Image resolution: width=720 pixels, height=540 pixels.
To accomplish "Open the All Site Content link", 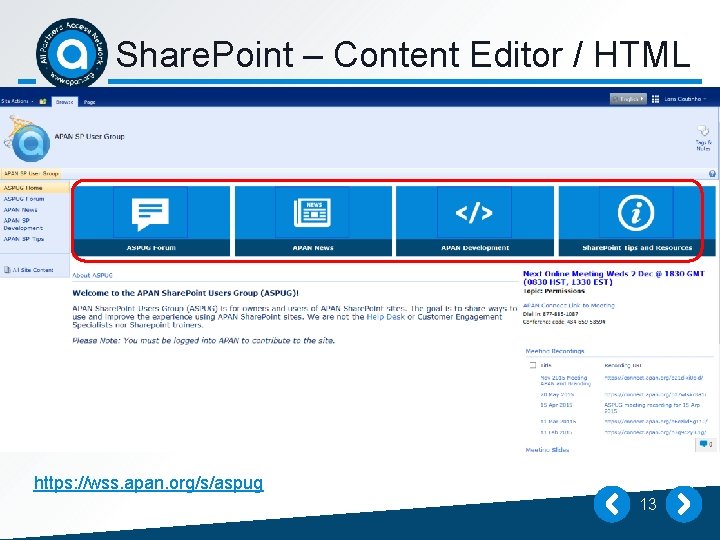I will (x=33, y=270).
